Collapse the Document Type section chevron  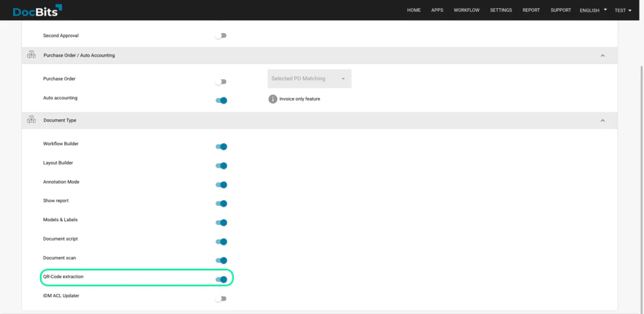[x=602, y=121]
